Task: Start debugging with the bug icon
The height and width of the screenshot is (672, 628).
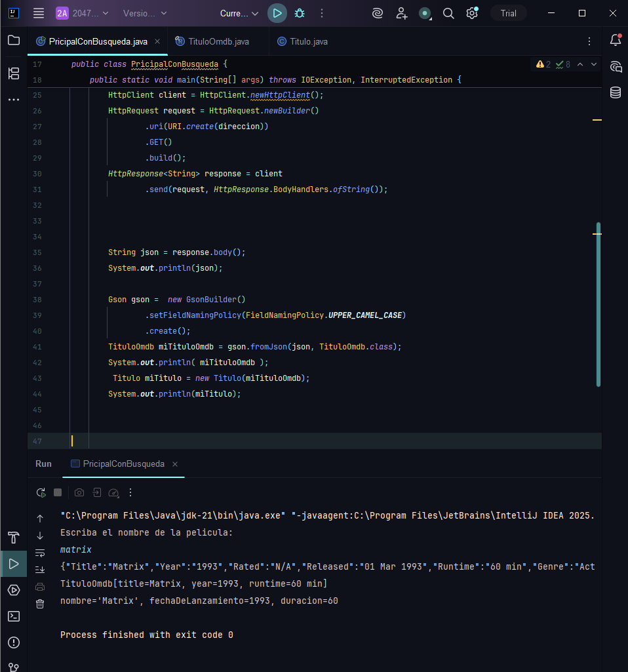Action: (300, 13)
